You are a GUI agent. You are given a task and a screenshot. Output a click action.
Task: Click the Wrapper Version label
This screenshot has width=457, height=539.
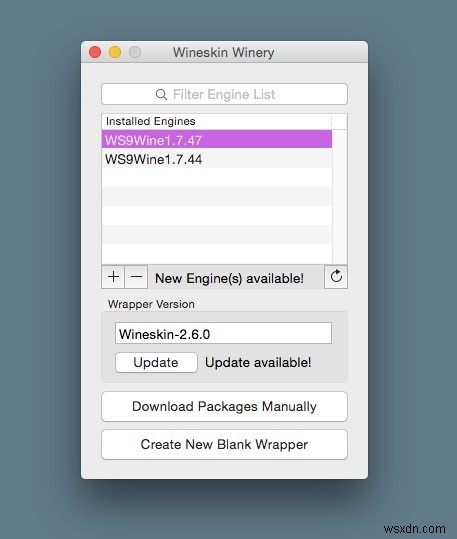point(151,304)
